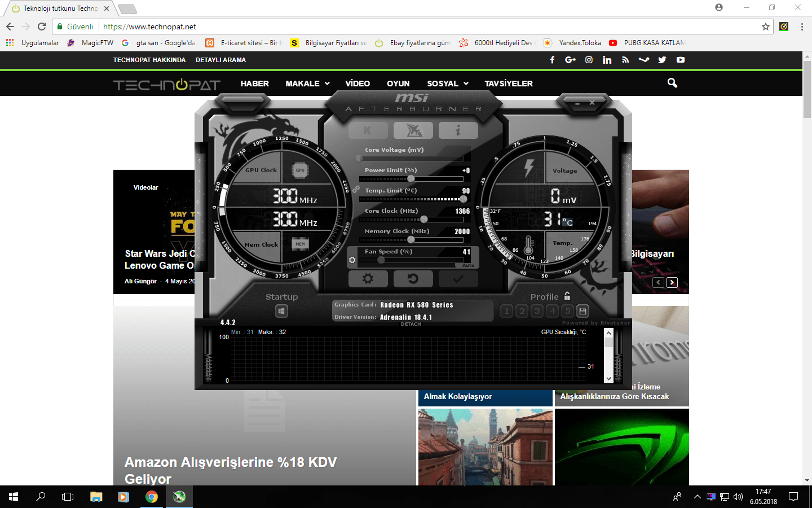Click the Memory Clock value 2000
The height and width of the screenshot is (508, 812).
click(462, 231)
